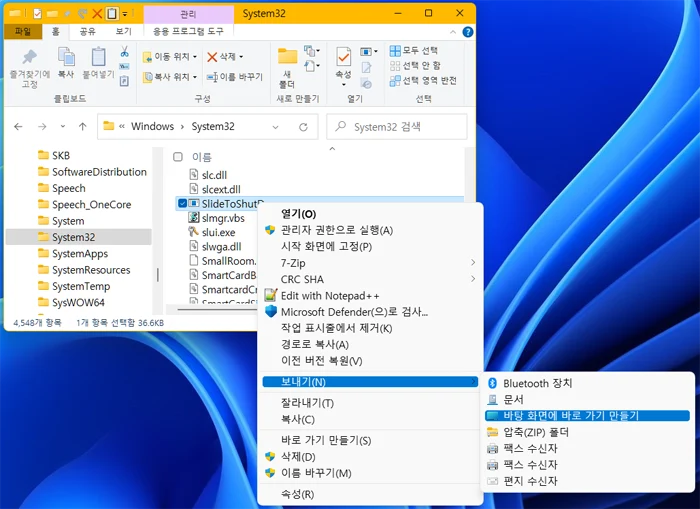
Task: Select the SysWOW64 folder in tree
Action: (x=78, y=303)
